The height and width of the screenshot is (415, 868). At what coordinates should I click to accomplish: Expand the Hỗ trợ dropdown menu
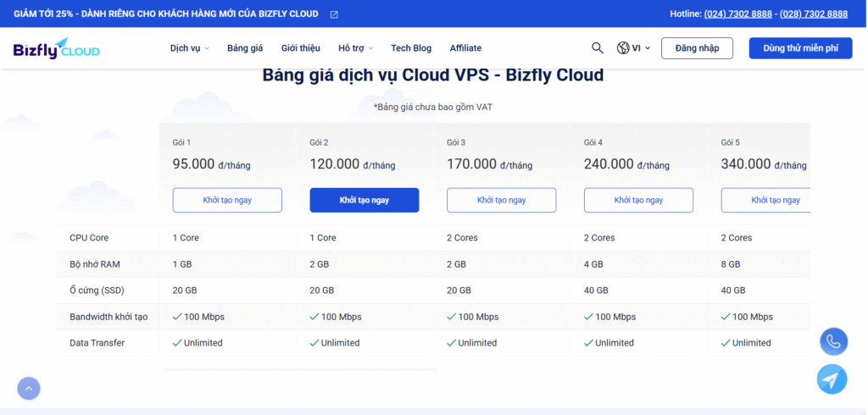pos(355,48)
